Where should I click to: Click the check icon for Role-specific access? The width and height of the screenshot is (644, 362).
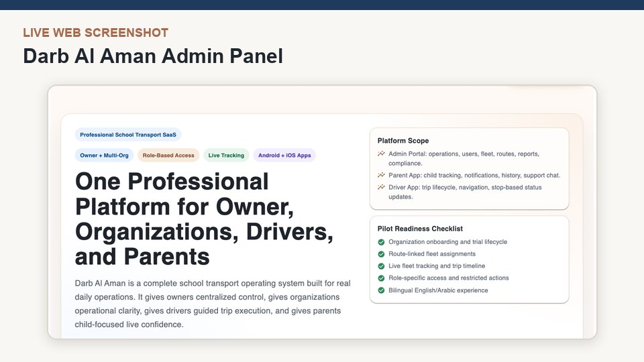click(x=381, y=278)
